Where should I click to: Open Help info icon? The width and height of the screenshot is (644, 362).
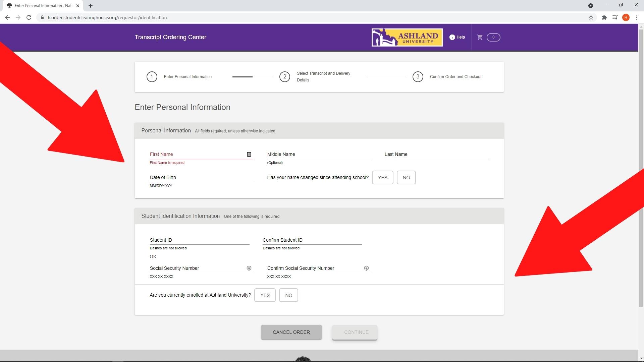coord(452,37)
